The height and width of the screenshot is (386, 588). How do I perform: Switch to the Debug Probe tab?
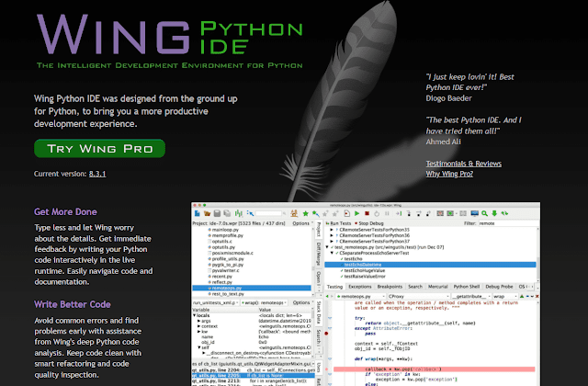click(499, 287)
